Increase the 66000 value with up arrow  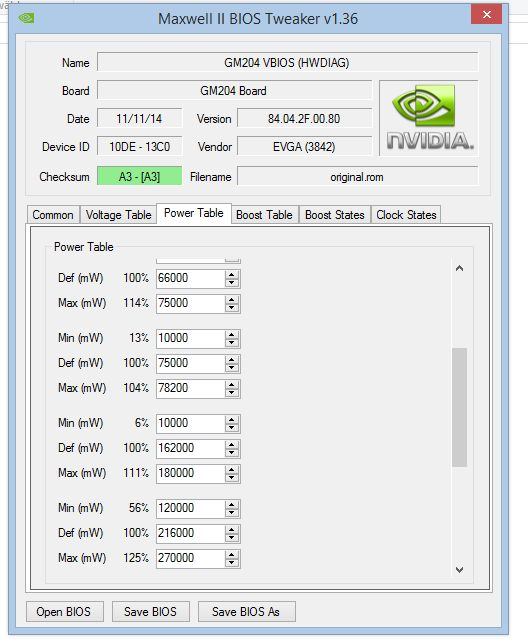tap(232, 274)
